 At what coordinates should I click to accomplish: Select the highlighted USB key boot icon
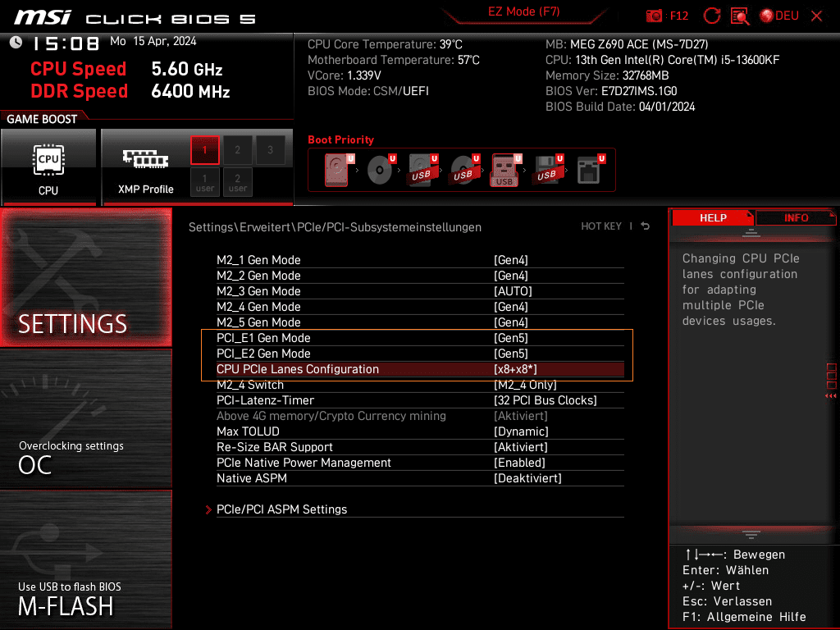click(505, 170)
